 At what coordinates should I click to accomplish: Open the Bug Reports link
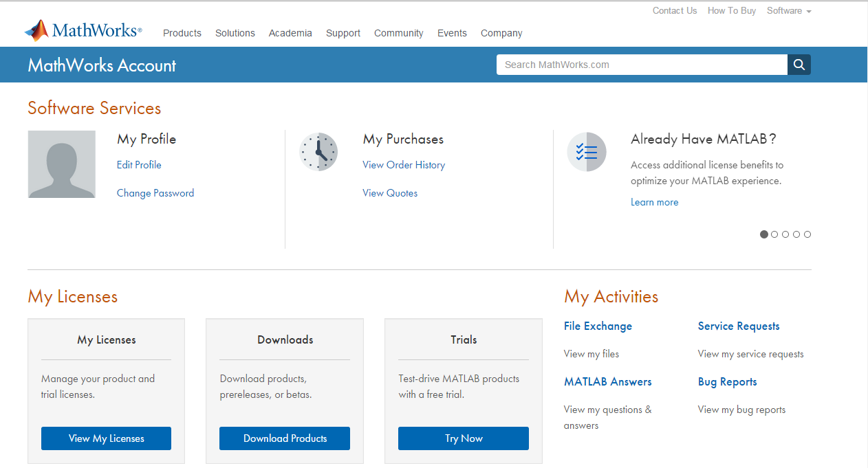728,382
